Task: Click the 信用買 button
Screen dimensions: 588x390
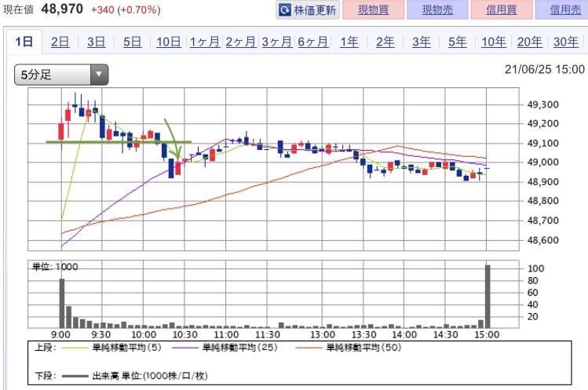Action: [502, 9]
